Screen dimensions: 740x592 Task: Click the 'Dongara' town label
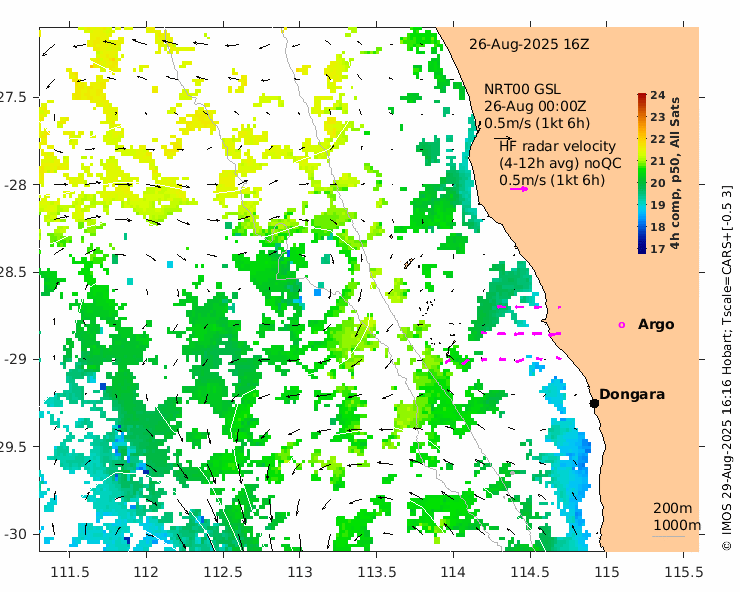632,395
